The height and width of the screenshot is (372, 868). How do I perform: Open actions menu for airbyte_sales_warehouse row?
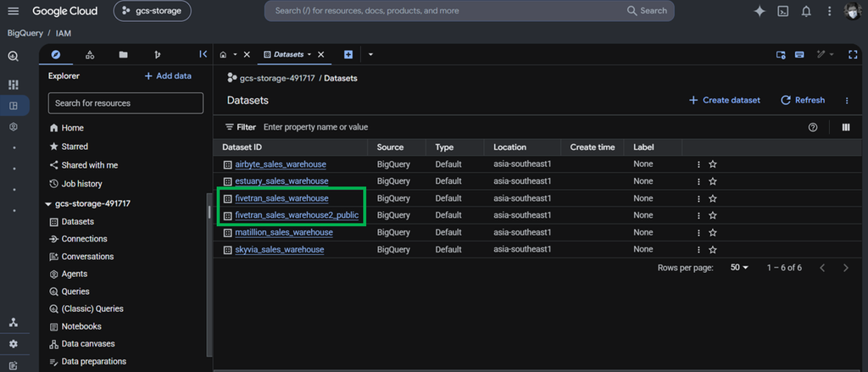(x=698, y=164)
